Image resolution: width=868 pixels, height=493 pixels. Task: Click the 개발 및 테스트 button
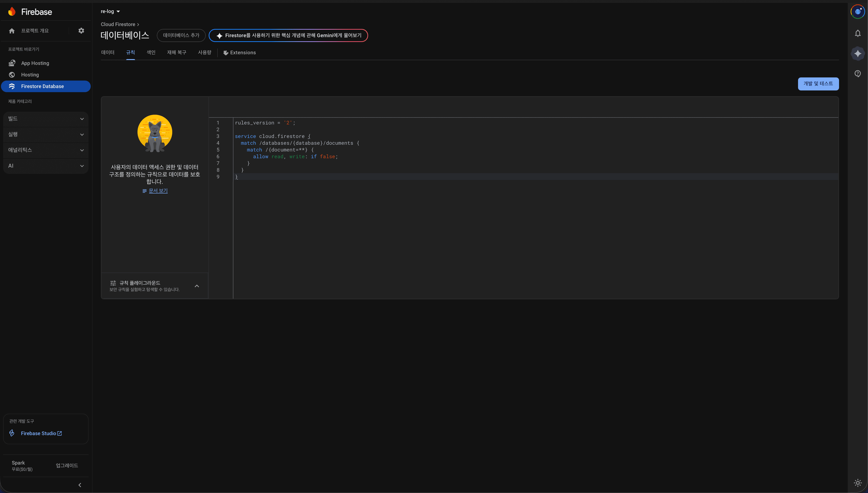click(818, 84)
